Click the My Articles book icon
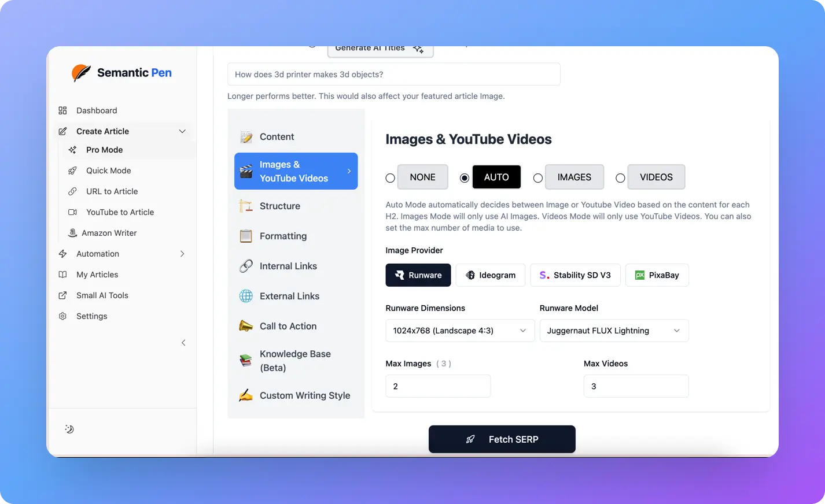 pyautogui.click(x=63, y=275)
